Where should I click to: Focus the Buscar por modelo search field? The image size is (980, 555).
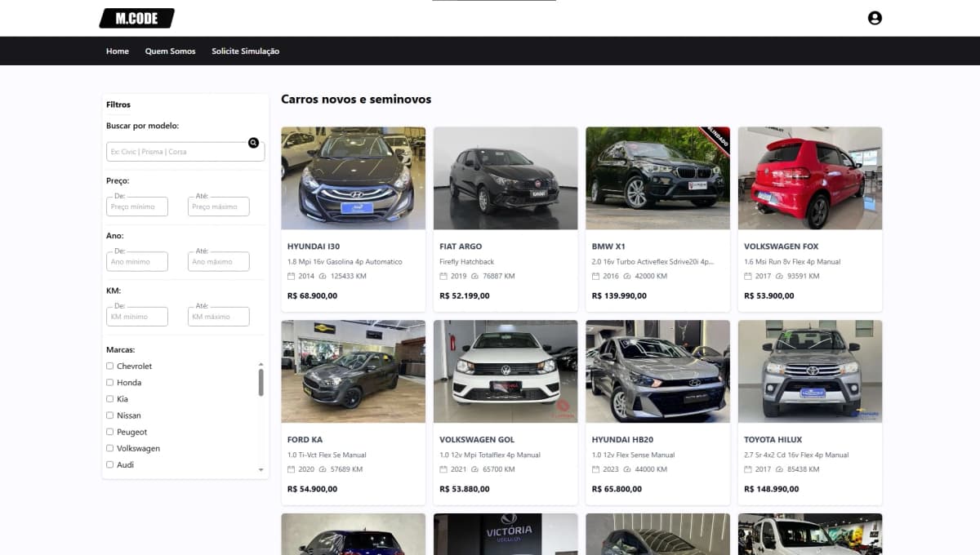pos(185,152)
